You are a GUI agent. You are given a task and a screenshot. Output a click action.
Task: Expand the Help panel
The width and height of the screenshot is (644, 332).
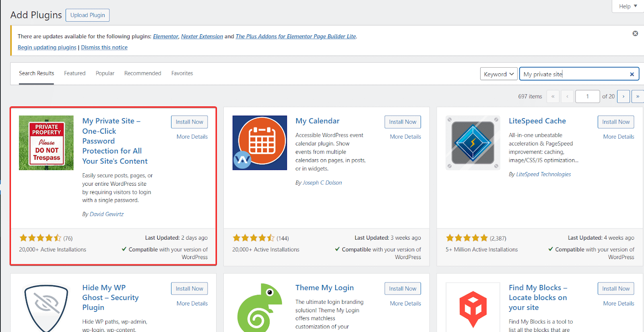pyautogui.click(x=628, y=6)
